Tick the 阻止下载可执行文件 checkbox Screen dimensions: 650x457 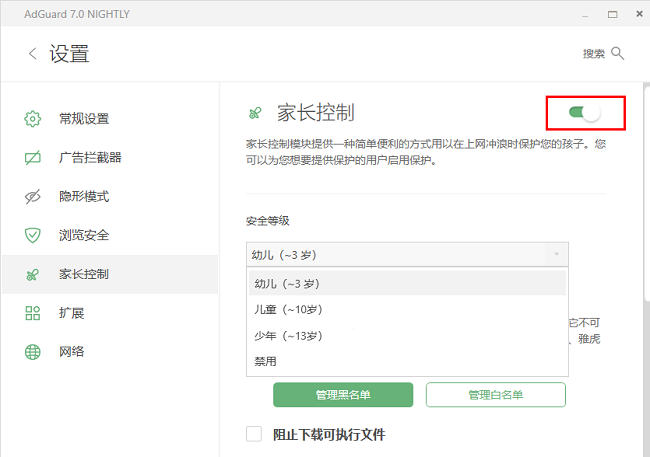pyautogui.click(x=254, y=434)
